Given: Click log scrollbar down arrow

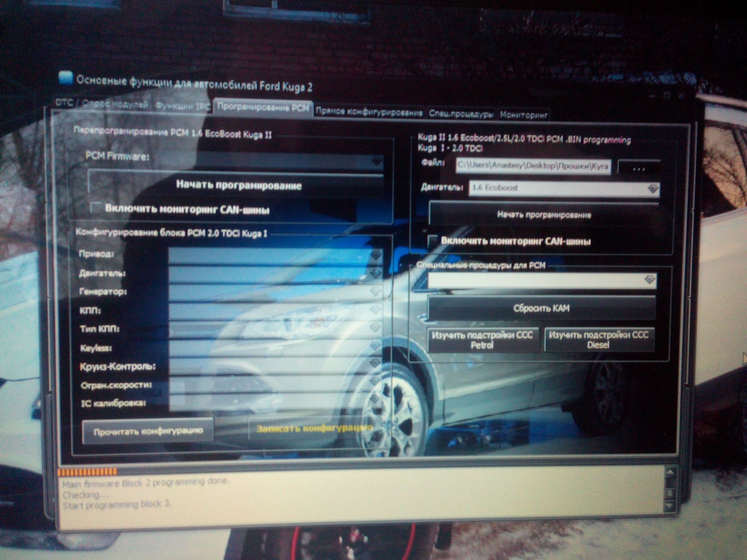Looking at the screenshot, I should click(x=670, y=506).
